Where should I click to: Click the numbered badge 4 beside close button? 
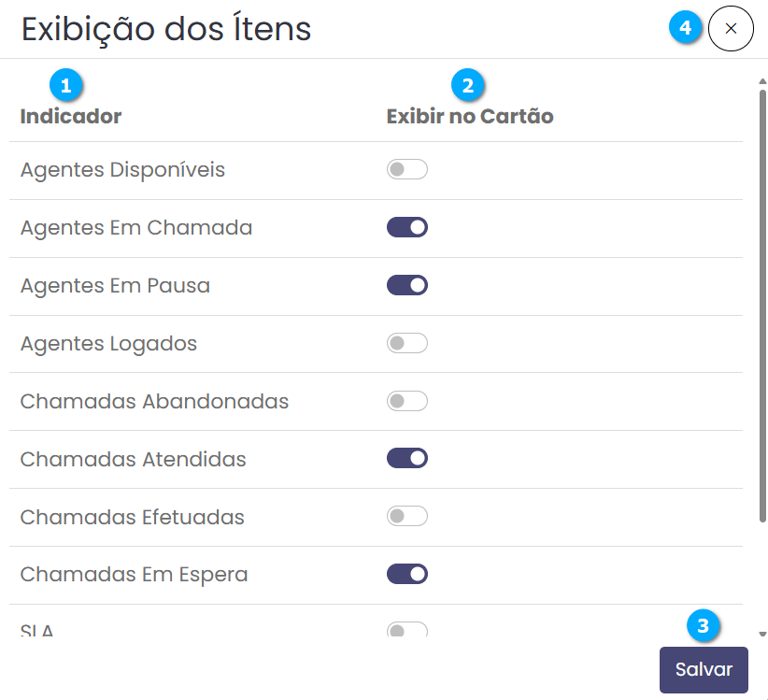(686, 29)
